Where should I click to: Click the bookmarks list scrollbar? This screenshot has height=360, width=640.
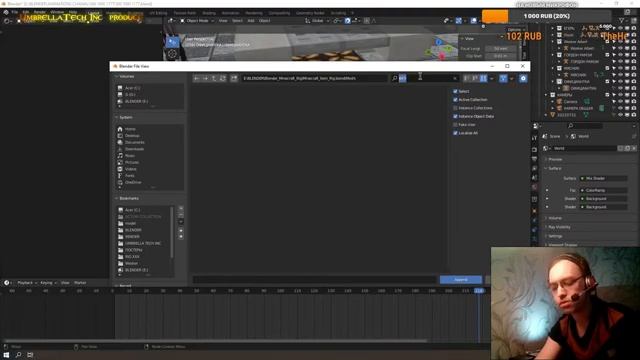click(x=172, y=233)
